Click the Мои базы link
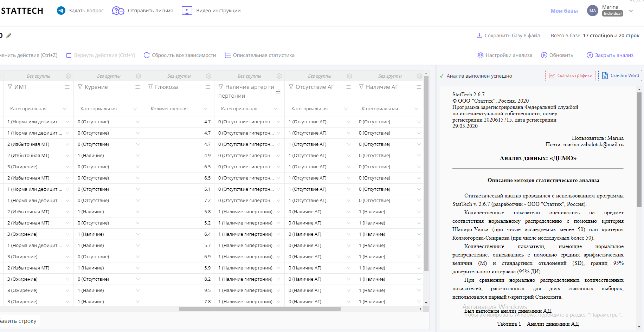Image resolution: width=644 pixels, height=332 pixels. pos(564,11)
